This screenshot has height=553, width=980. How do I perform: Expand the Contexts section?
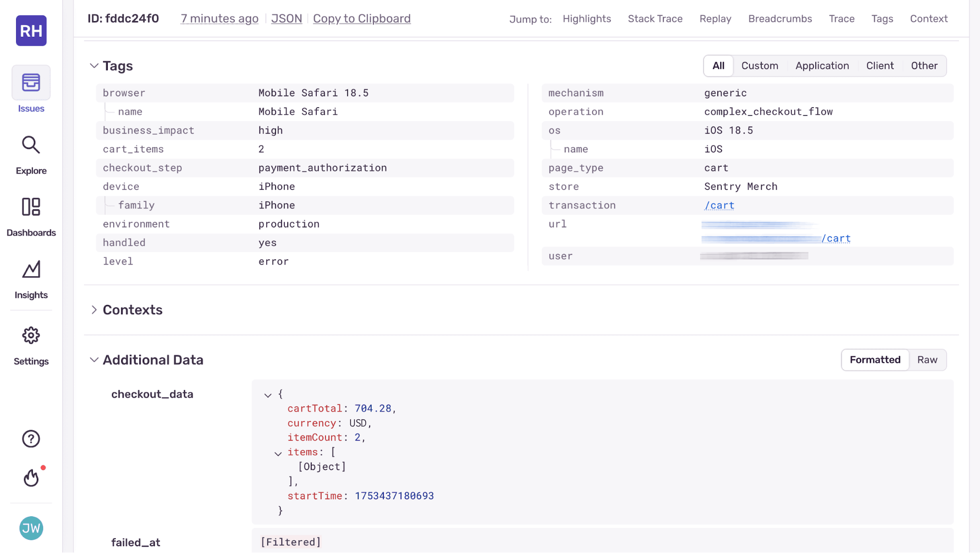[x=94, y=309]
